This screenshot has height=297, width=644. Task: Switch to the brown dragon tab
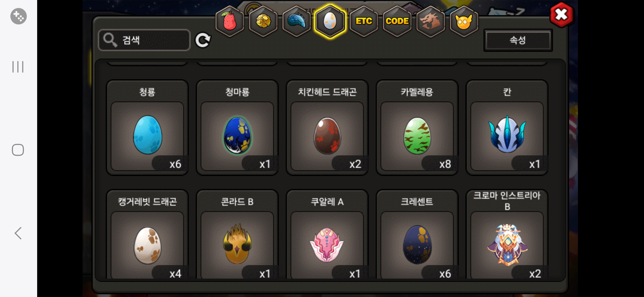pyautogui.click(x=430, y=21)
